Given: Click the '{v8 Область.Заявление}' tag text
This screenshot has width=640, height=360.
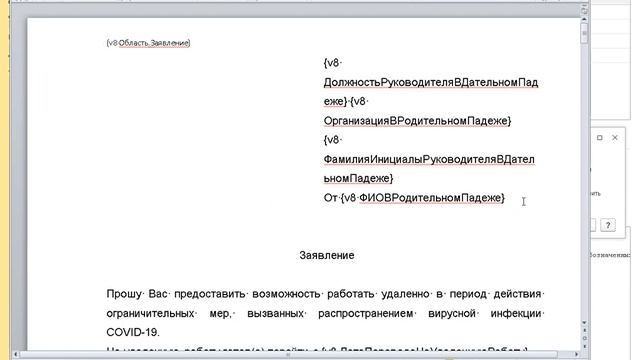Looking at the screenshot, I should click(x=148, y=43).
